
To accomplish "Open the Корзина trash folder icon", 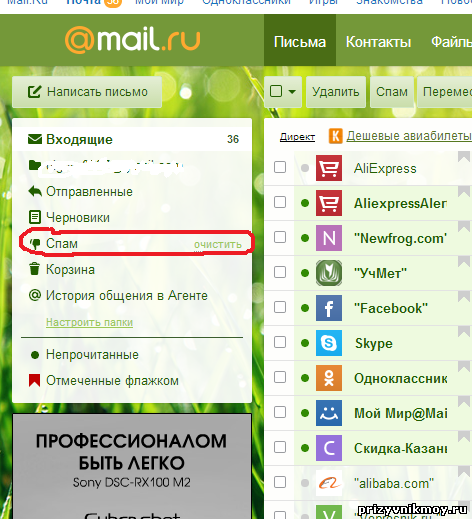I will (x=34, y=269).
